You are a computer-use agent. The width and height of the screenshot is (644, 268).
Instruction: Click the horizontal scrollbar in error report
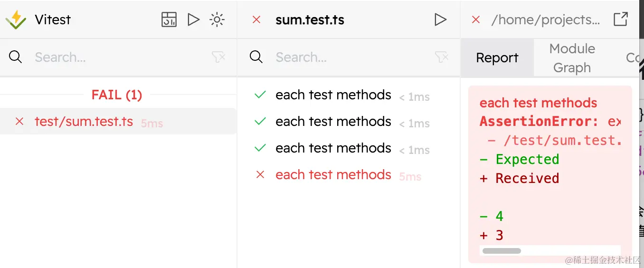click(x=502, y=250)
